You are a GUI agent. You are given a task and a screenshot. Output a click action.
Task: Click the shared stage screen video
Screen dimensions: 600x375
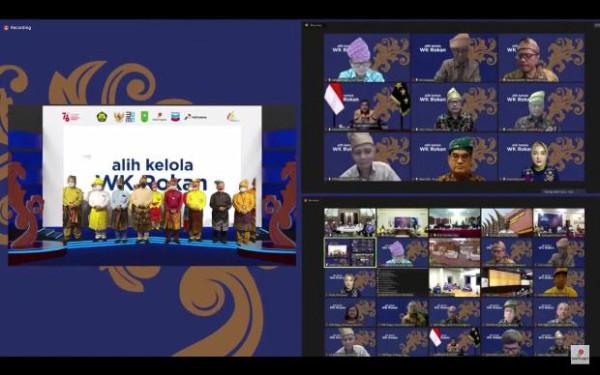pos(152,186)
